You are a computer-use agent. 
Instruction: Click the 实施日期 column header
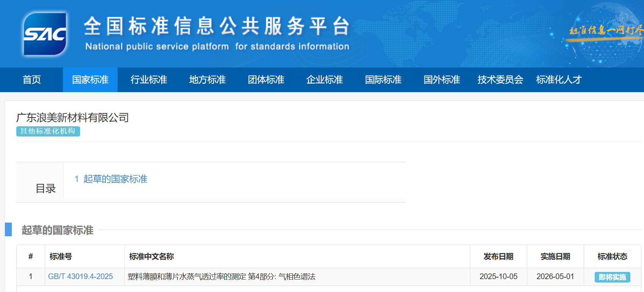click(555, 257)
